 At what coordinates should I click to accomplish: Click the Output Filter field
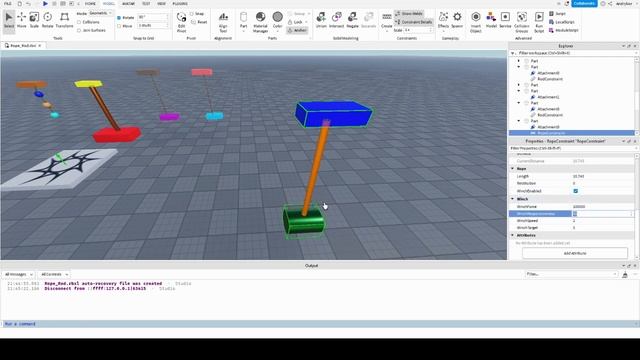click(571, 274)
